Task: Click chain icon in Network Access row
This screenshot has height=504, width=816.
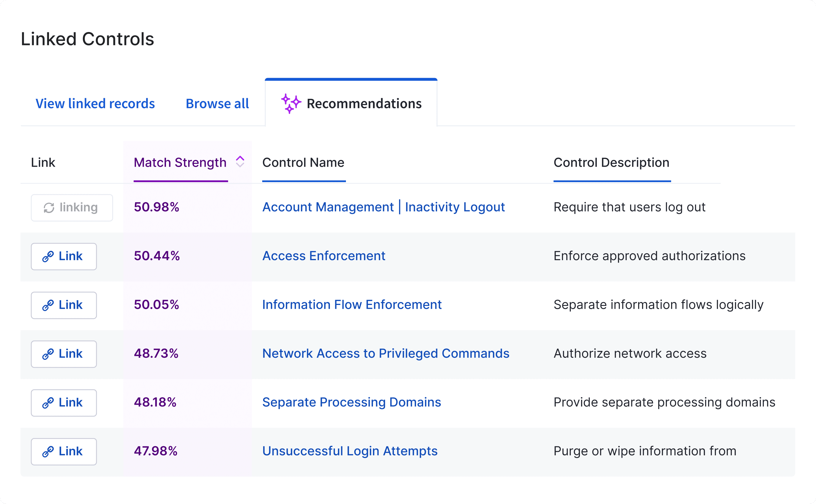Action: point(48,354)
